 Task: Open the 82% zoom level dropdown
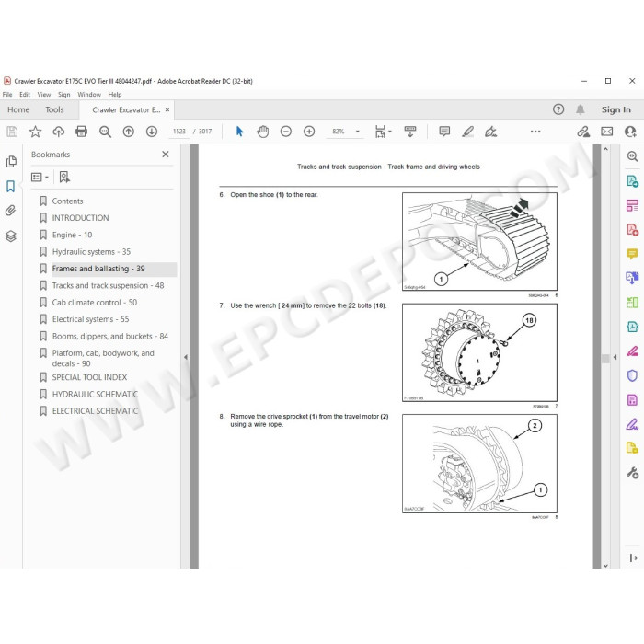[357, 132]
